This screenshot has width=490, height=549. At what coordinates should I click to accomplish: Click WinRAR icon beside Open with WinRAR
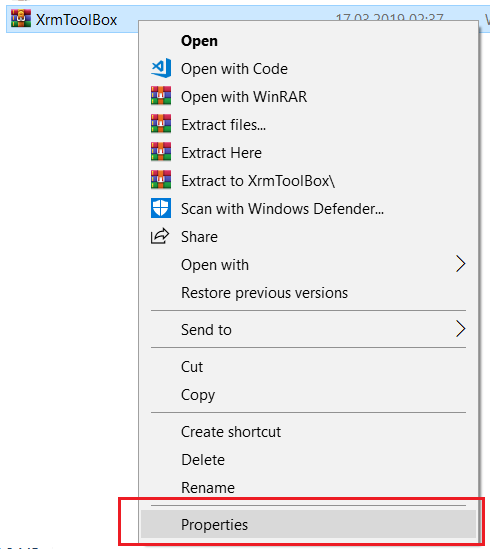[161, 96]
